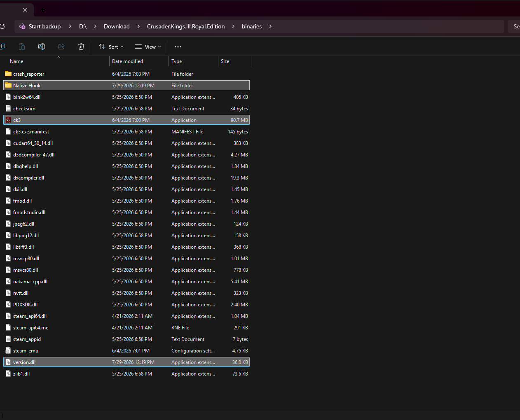
Task: Click the nvtt.dll file icon
Action: (8, 293)
